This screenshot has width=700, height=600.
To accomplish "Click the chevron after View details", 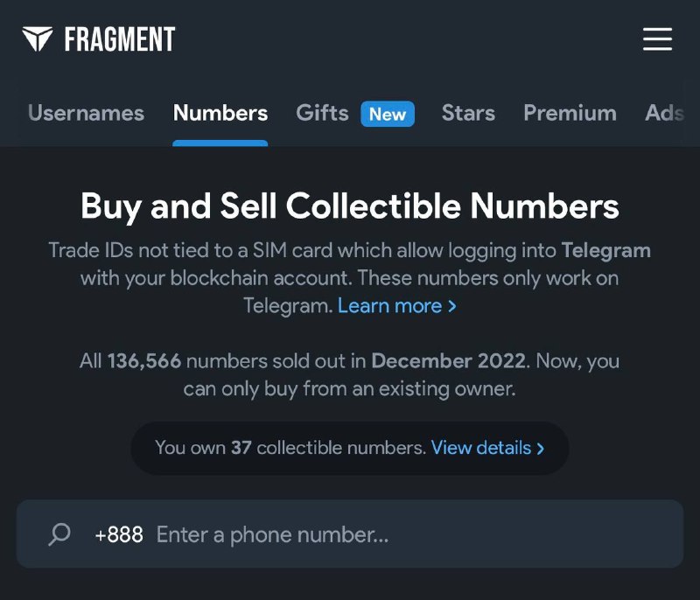I will (541, 448).
